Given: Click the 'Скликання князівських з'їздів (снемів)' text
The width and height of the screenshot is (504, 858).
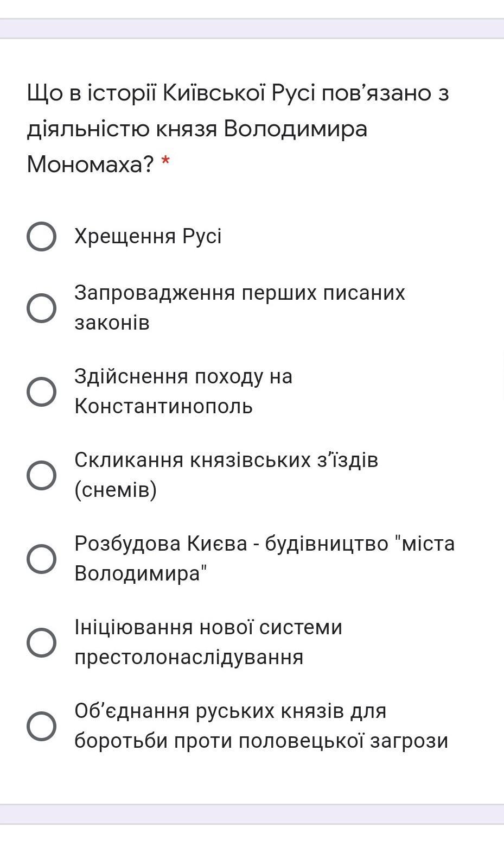Looking at the screenshot, I should (x=226, y=475).
